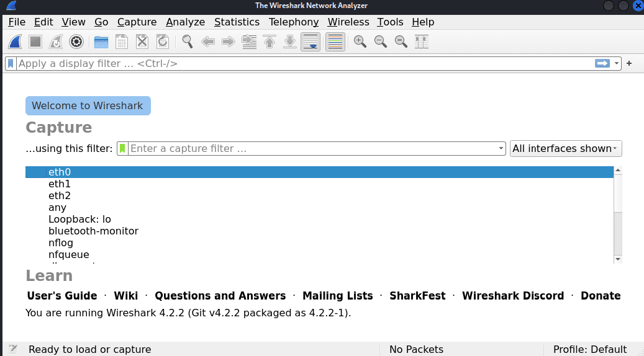Open All interfaces shown dropdown
Image resolution: width=644 pixels, height=356 pixels.
[566, 148]
